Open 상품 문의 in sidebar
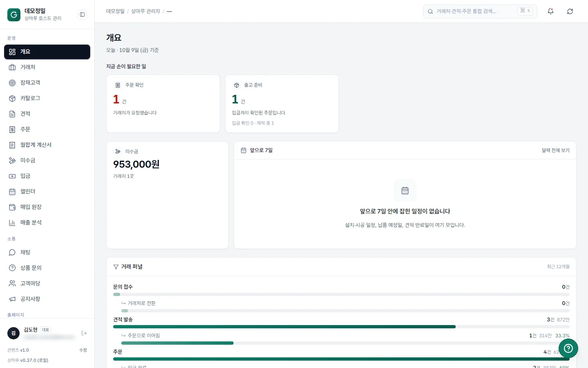 (x=47, y=268)
